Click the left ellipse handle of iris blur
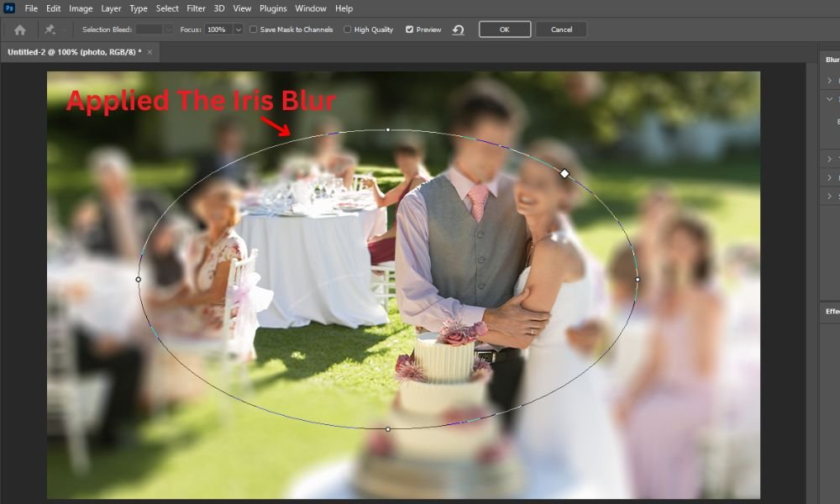Screen dimensions: 840x504 [x=139, y=279]
